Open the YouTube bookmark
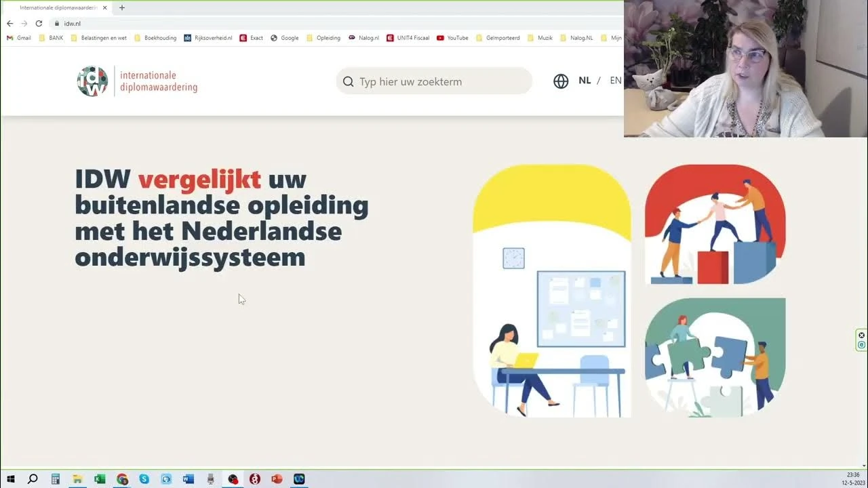 pos(452,38)
